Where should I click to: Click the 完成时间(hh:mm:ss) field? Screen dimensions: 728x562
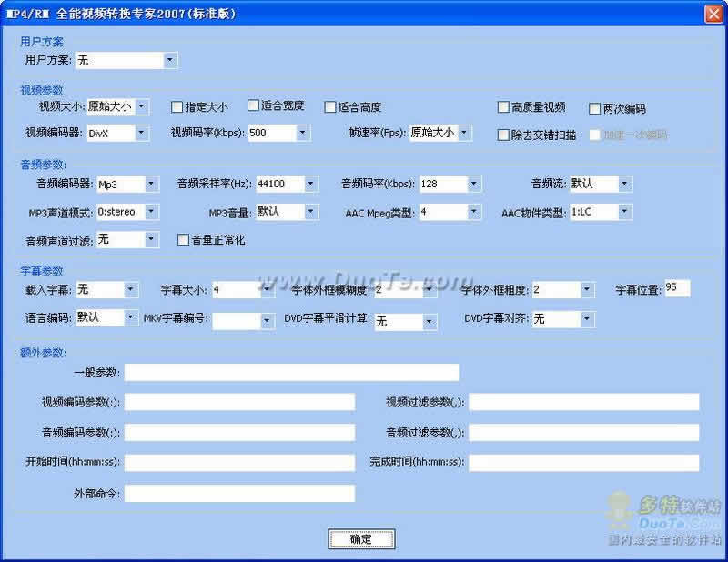point(584,463)
